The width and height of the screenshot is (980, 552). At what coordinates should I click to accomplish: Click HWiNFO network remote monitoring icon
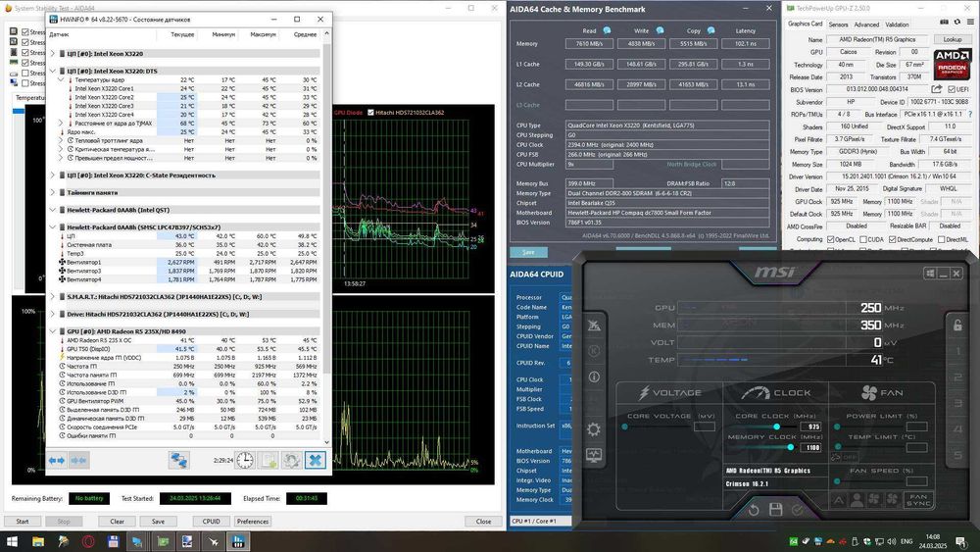point(179,461)
